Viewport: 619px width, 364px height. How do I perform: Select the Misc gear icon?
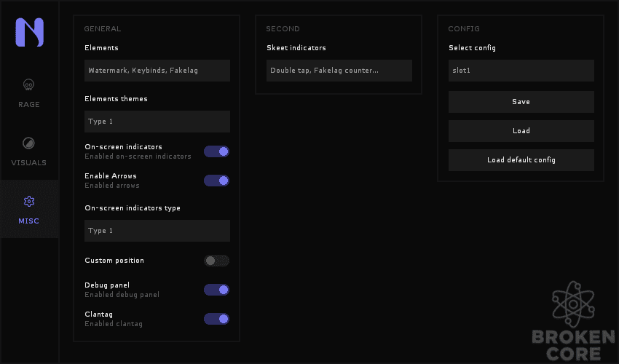[x=29, y=202]
